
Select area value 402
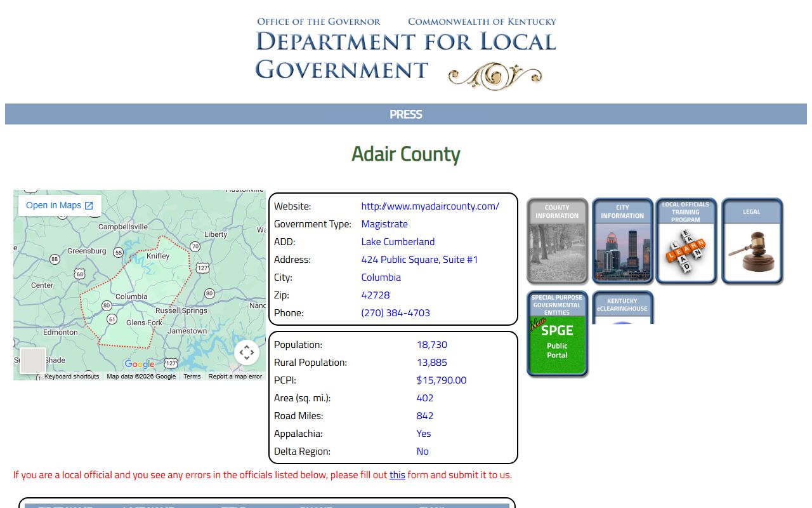tap(425, 398)
